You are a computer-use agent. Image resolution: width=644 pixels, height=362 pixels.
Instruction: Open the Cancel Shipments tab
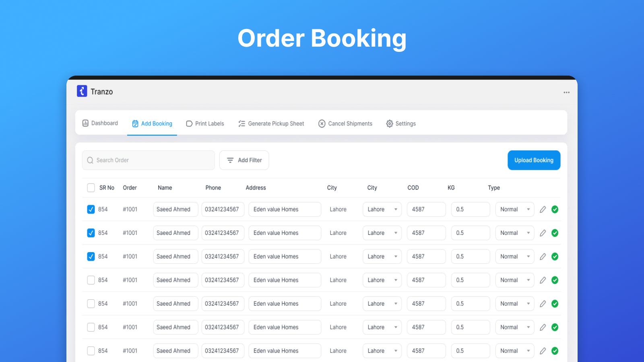[x=345, y=123]
